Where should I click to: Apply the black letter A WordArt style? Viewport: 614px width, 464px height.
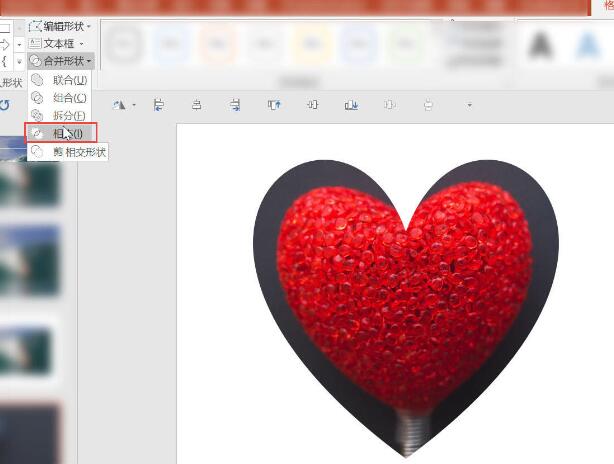coord(541,45)
